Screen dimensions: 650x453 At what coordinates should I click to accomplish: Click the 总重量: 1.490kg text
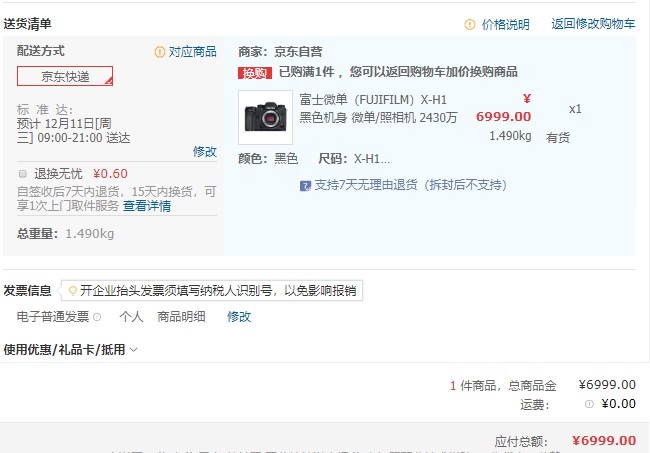click(65, 234)
